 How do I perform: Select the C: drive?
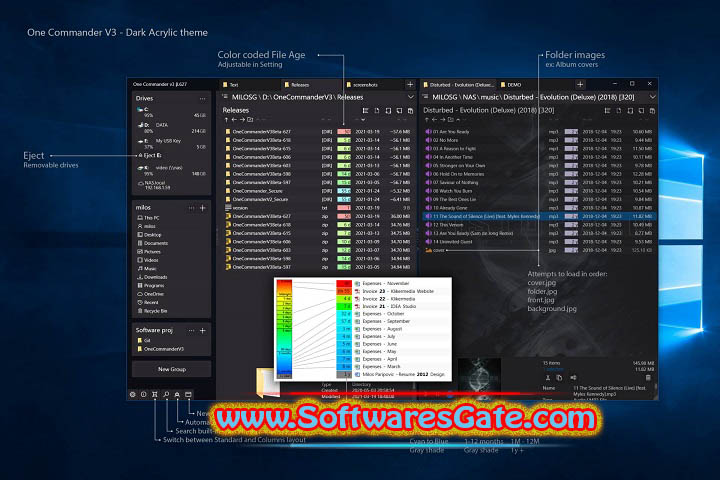(171, 112)
